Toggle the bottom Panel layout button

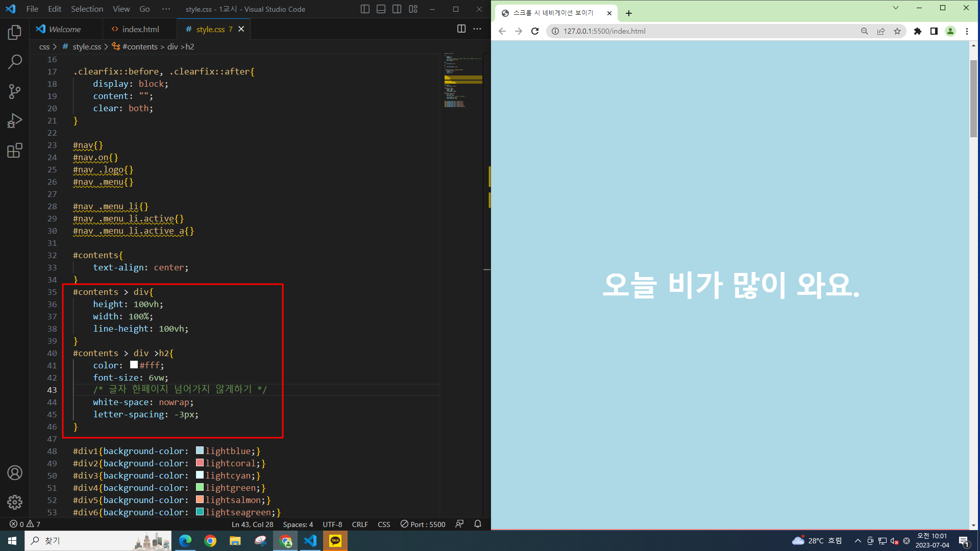point(381,9)
